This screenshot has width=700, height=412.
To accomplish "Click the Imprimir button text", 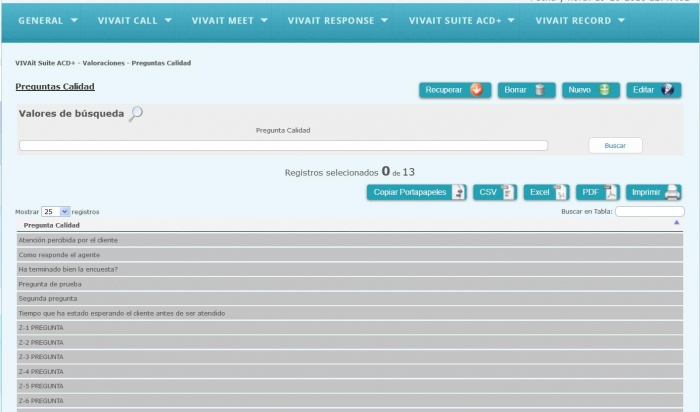I will [x=646, y=192].
